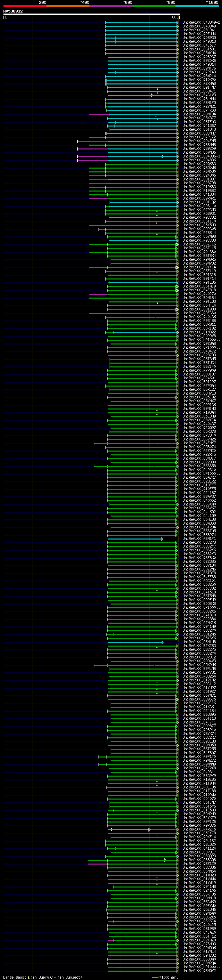Select hit UniRef100_P19683
Screen dimensions: 222x980
point(199,187)
